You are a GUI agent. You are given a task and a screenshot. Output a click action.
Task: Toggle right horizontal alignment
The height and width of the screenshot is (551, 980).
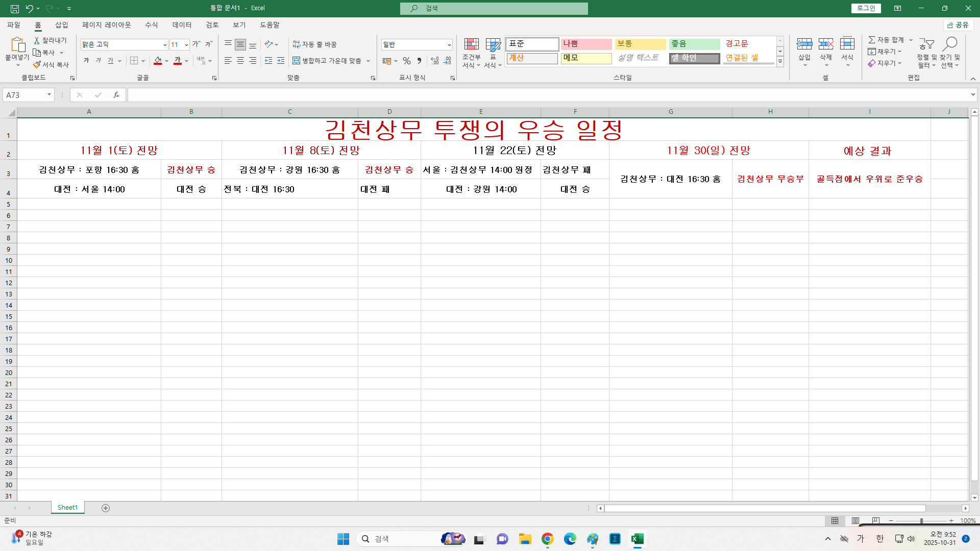click(x=253, y=61)
